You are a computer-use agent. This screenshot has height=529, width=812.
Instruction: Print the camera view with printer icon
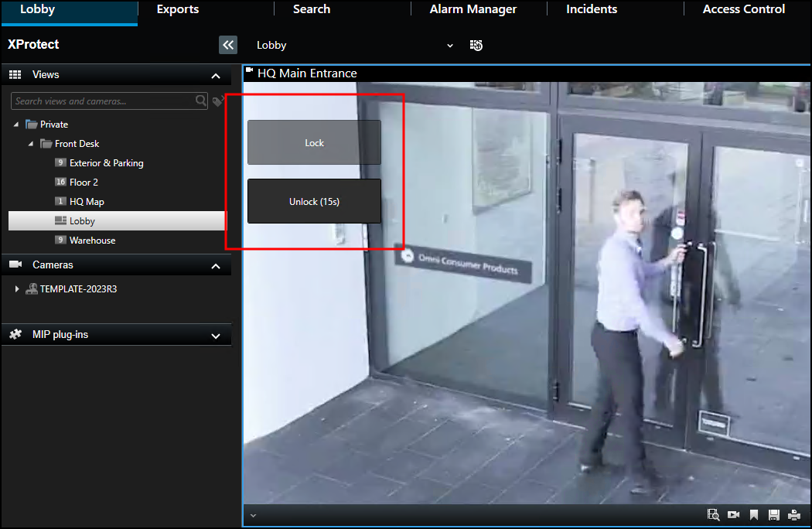coord(793,515)
